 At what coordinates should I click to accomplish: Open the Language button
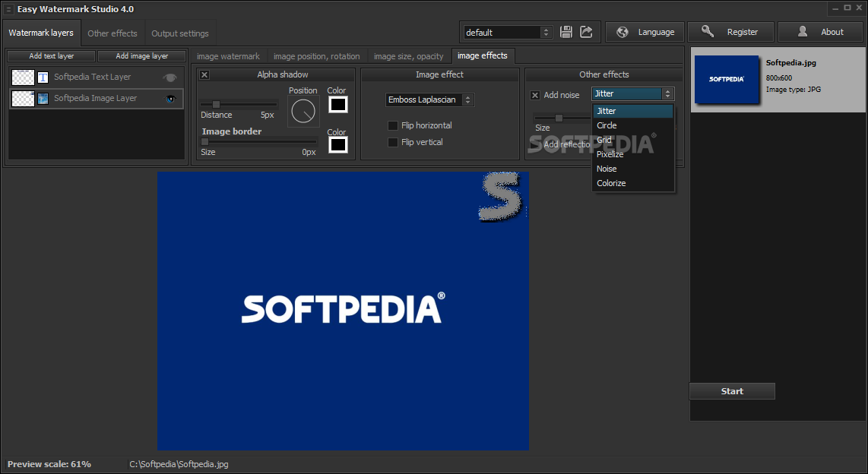(x=645, y=32)
